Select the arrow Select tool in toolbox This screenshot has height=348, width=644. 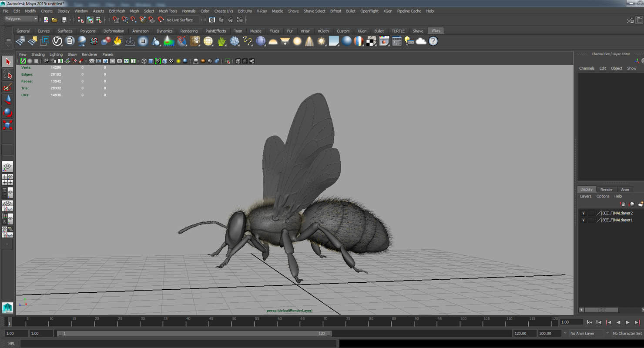click(x=7, y=62)
